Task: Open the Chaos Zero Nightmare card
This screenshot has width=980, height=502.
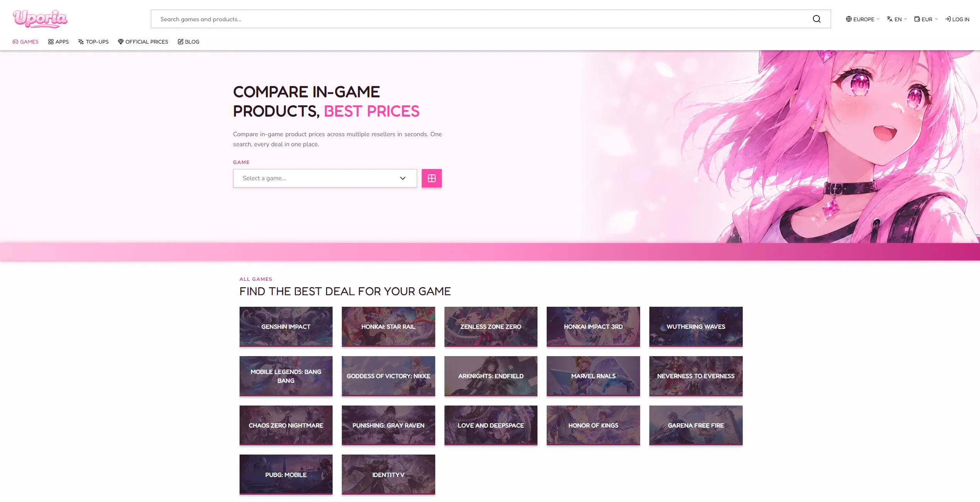Action: coord(286,426)
